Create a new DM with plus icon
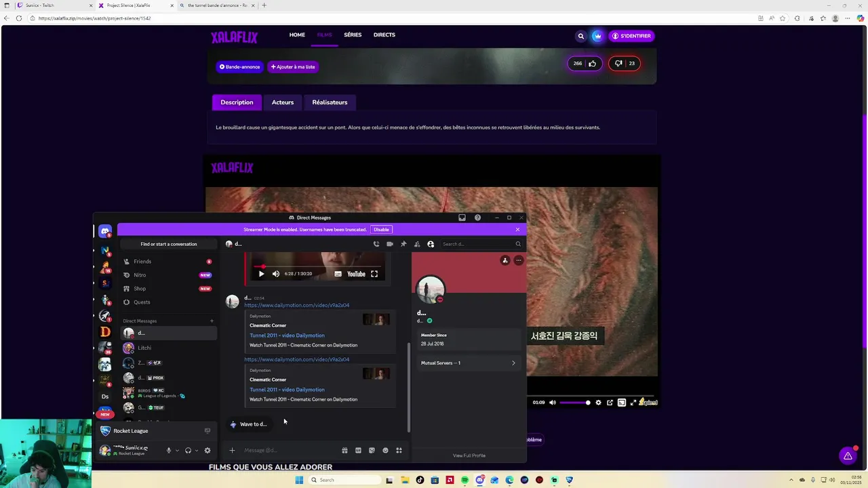Image resolution: width=868 pixels, height=488 pixels. (212, 321)
